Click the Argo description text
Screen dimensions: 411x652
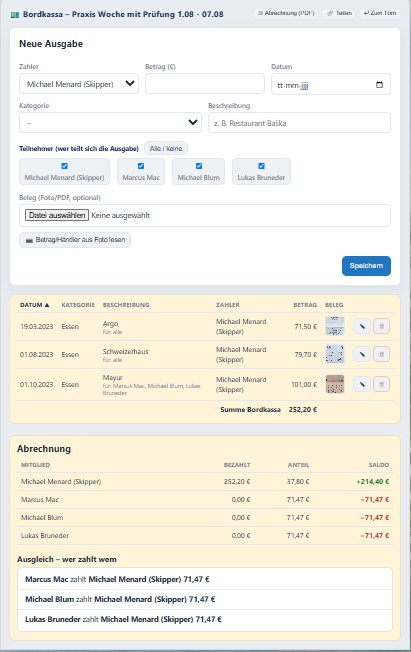(110, 324)
